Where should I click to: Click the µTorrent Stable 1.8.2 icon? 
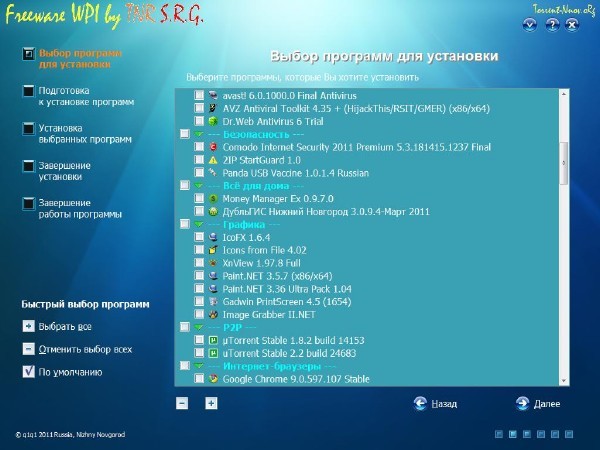213,340
